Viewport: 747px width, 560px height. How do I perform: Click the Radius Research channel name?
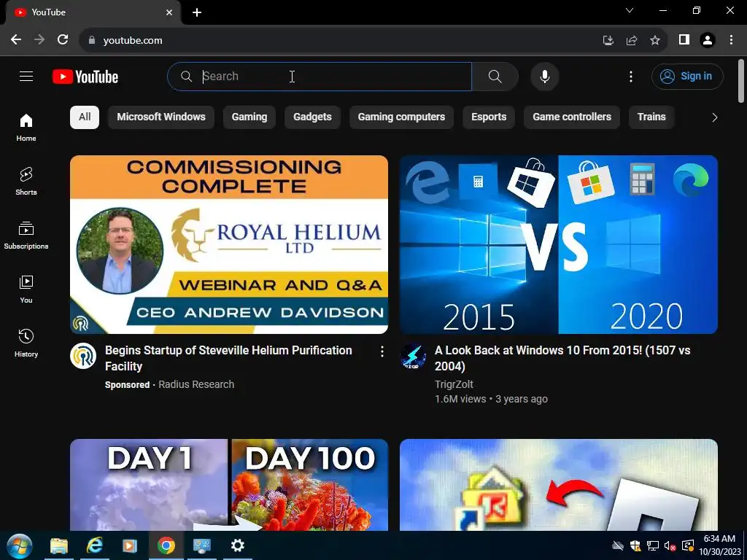[x=196, y=384]
